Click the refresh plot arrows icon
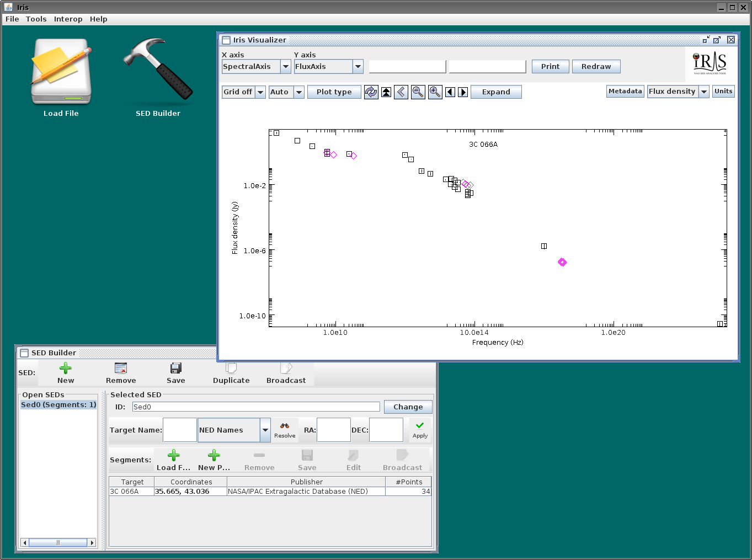Viewport: 752px width, 560px height. pyautogui.click(x=371, y=92)
